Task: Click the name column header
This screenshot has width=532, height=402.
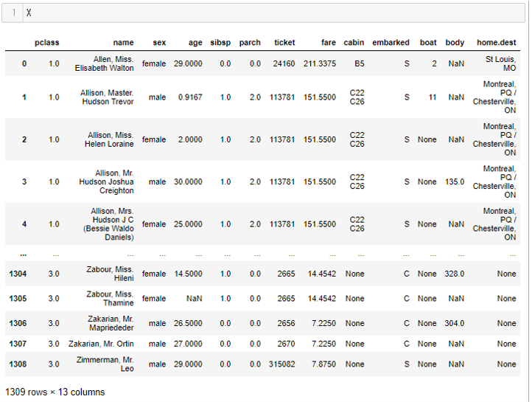Action: tap(123, 43)
